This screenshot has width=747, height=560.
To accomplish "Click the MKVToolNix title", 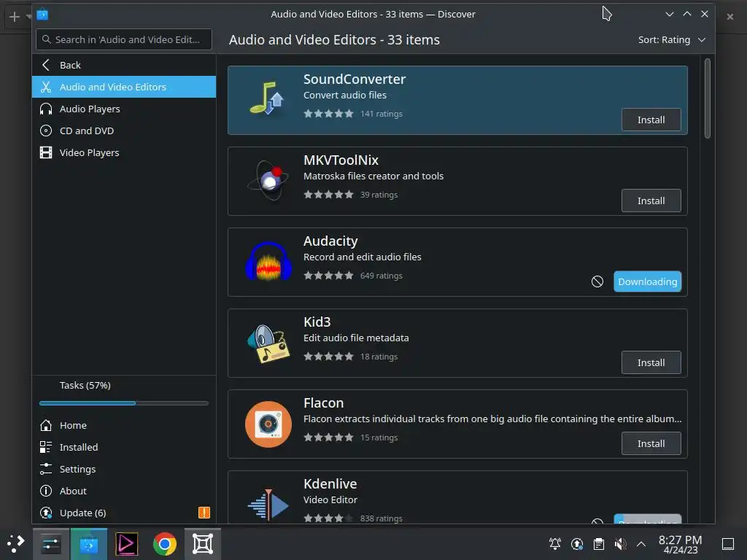I will click(x=341, y=160).
